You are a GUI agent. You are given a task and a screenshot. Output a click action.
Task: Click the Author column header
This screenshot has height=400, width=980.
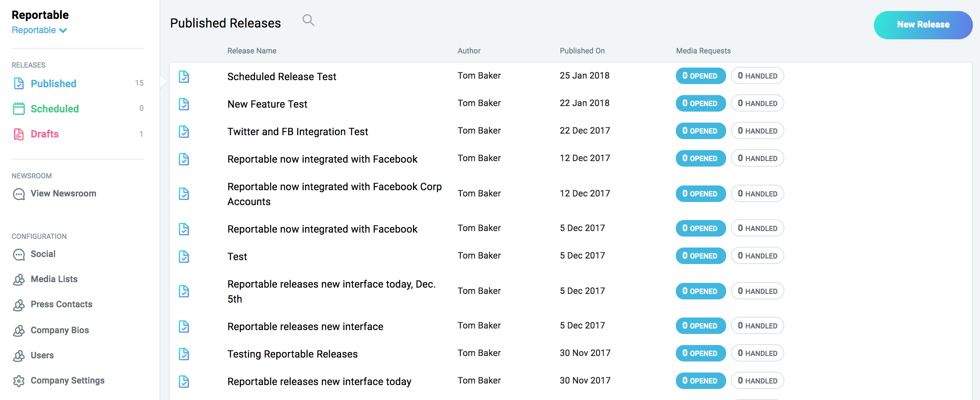[x=469, y=51]
